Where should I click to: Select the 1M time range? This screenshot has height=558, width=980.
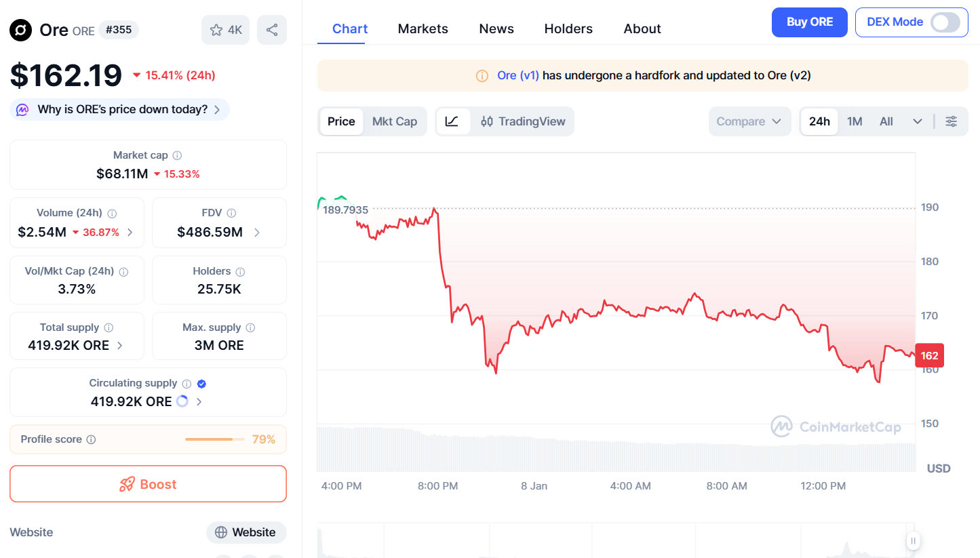pos(855,121)
